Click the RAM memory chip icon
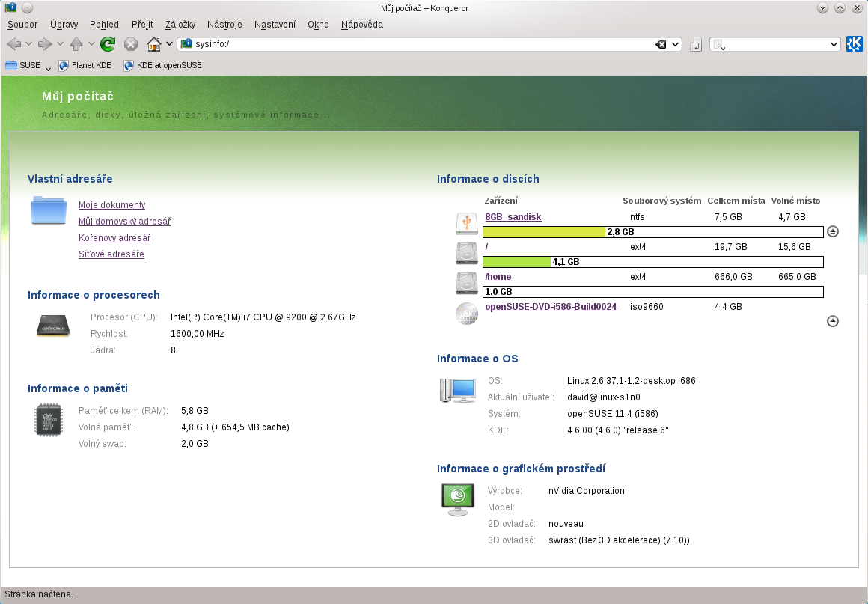 coord(49,420)
